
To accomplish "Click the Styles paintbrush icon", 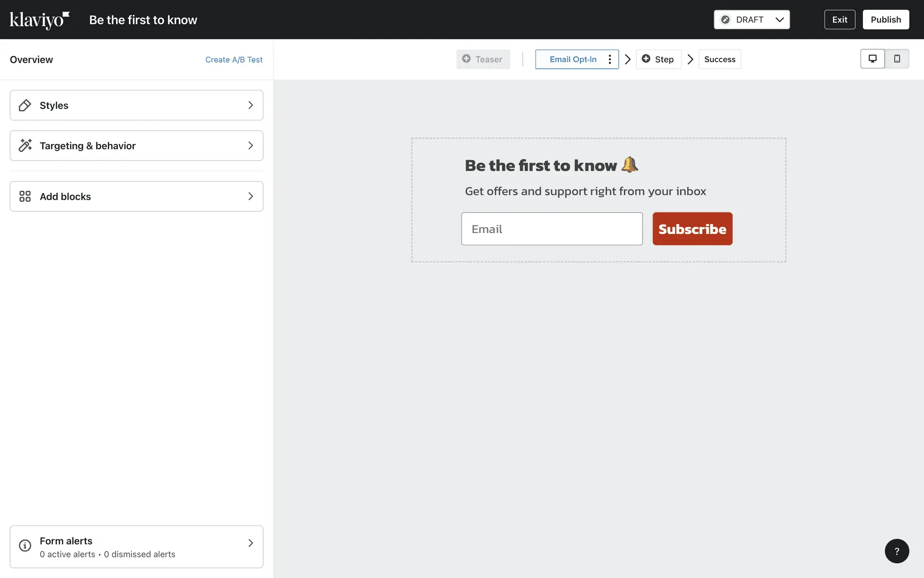I will (25, 105).
